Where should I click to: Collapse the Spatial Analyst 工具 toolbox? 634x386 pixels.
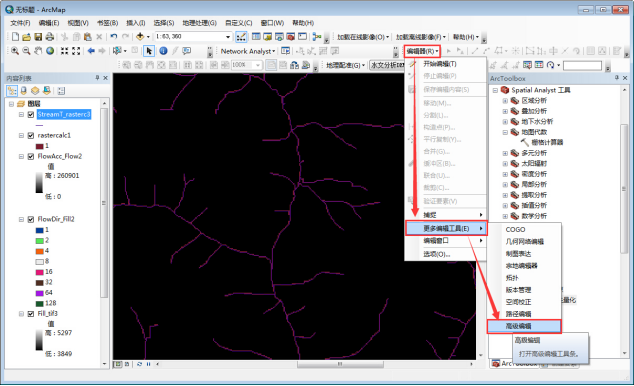coord(495,91)
